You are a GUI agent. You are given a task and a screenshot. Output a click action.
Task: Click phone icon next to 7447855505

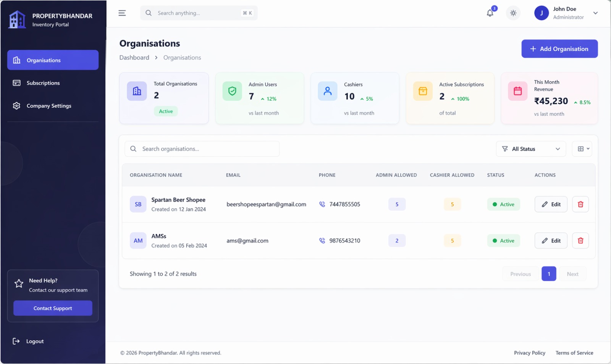tap(322, 204)
